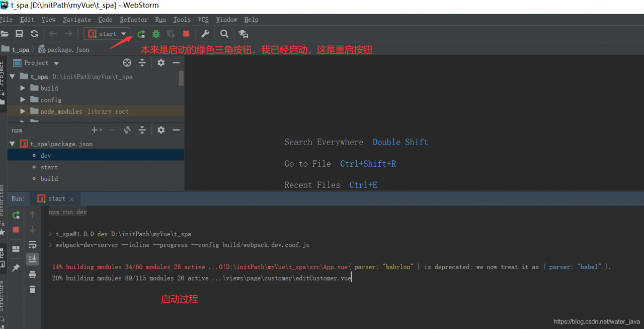Screen dimensions: 644x329
Task: Select the node_modules folder in the project tree
Action: [96, 111]
